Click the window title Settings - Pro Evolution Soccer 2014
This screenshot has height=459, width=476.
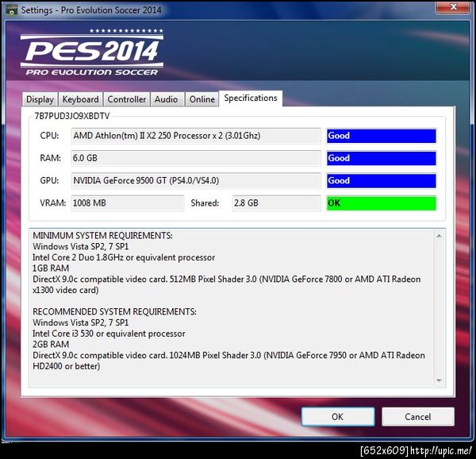point(91,10)
